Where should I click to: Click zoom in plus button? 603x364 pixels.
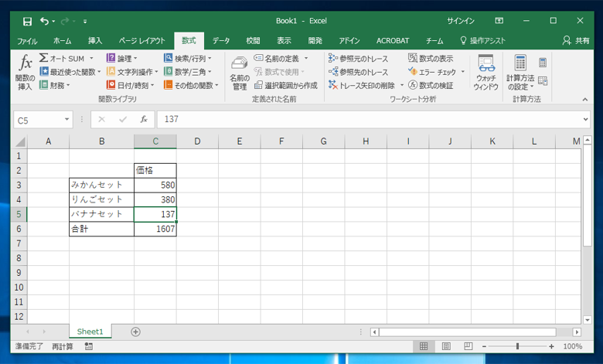coord(551,346)
